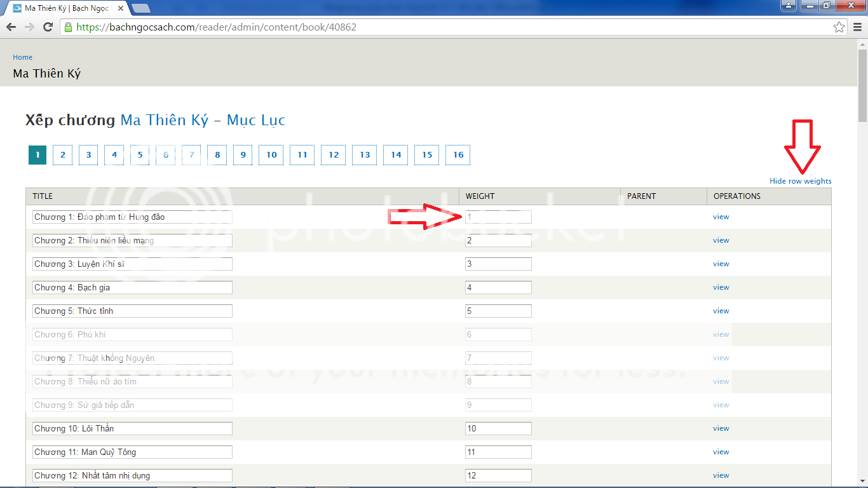The image size is (868, 488).
Task: Click the Home breadcrumb link
Action: (22, 57)
